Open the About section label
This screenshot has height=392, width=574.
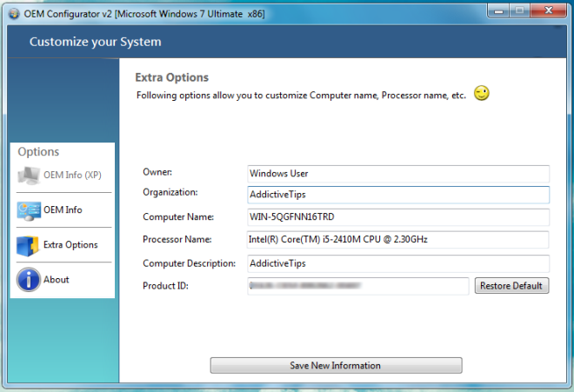point(56,279)
